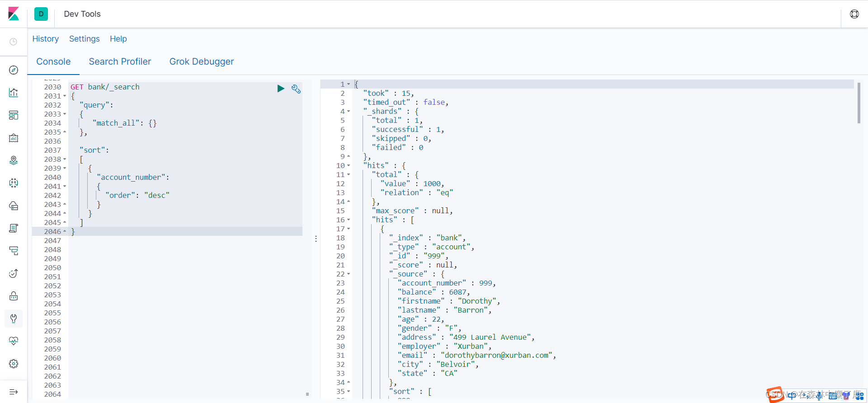This screenshot has height=403, width=868.
Task: Click the "firstname" : "Dorothy" line
Action: [449, 301]
